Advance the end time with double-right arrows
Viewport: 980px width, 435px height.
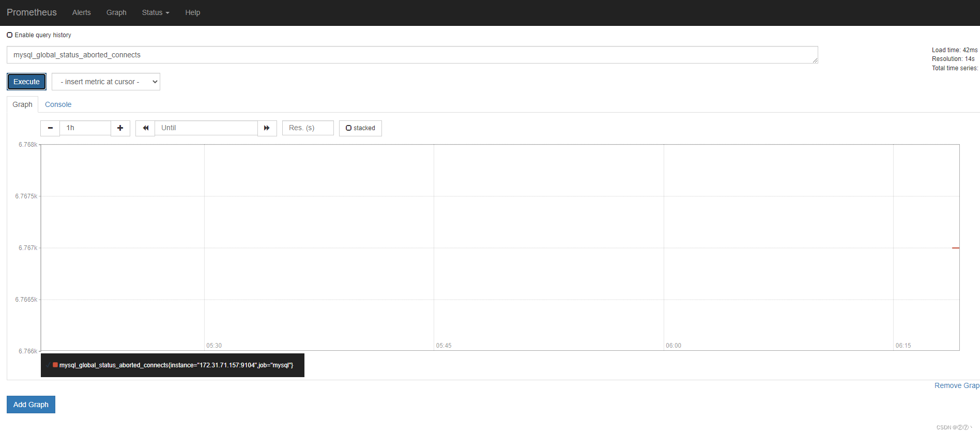pyautogui.click(x=267, y=128)
